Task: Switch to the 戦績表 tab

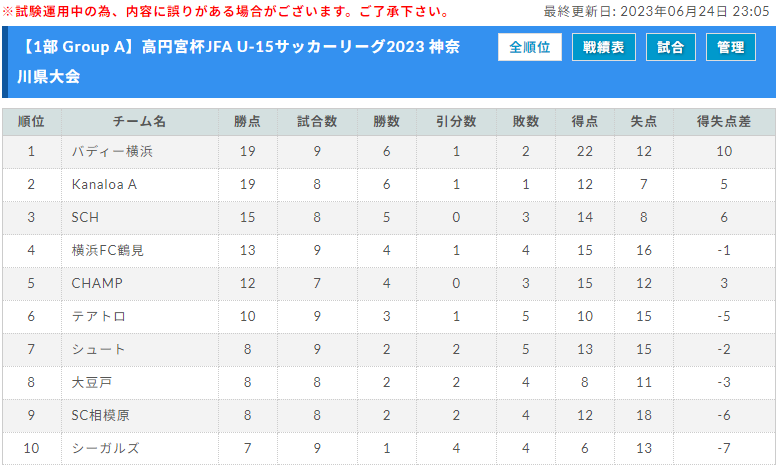Action: (603, 47)
